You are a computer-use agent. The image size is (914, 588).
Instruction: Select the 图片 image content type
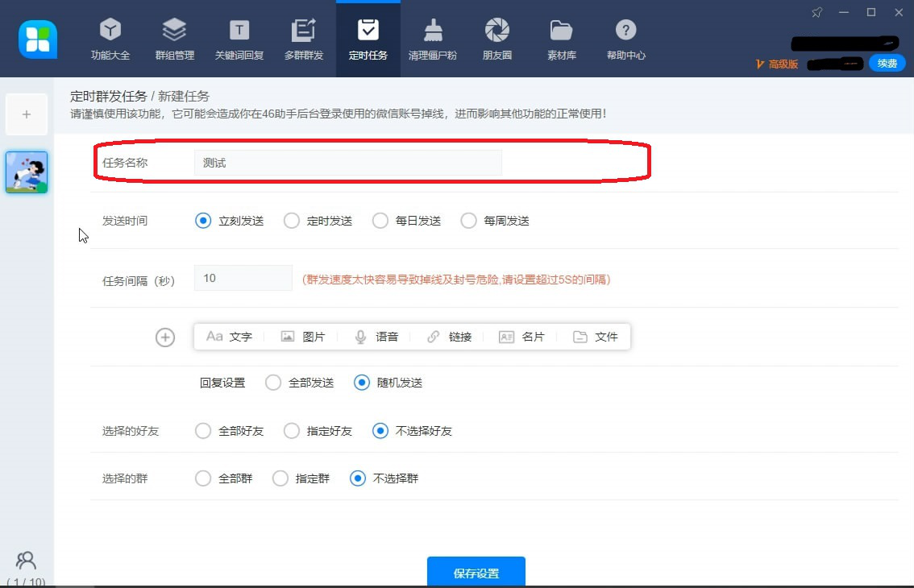(x=303, y=337)
